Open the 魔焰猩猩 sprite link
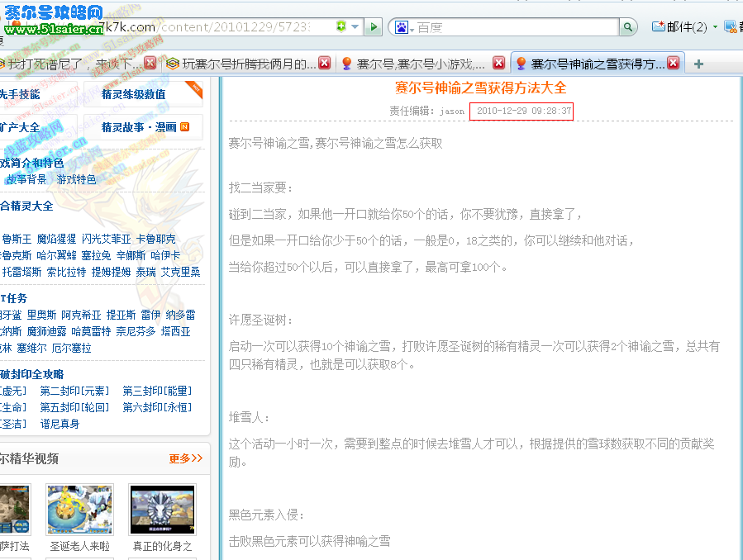The width and height of the screenshot is (743, 560). [56, 239]
